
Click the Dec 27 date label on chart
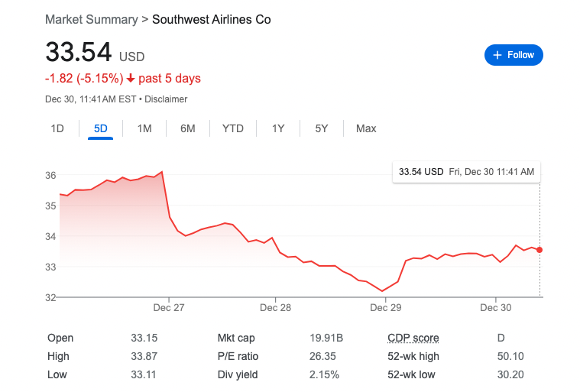coord(168,307)
